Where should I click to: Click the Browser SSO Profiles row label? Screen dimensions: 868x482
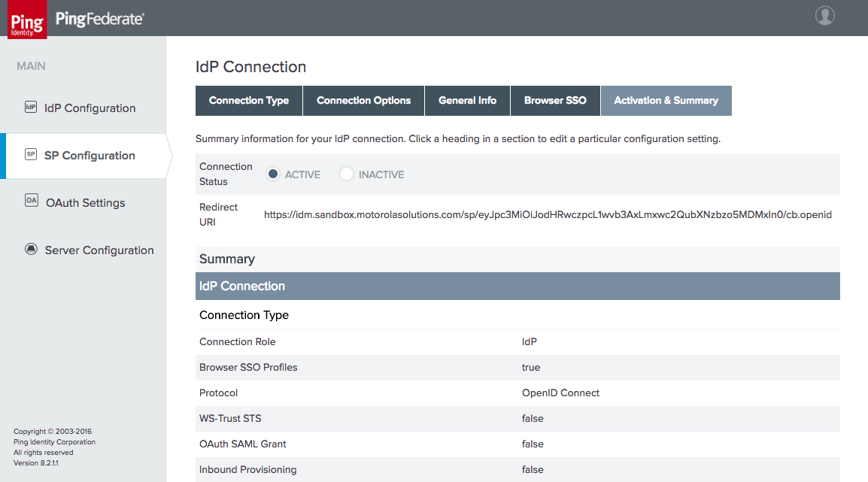[x=248, y=368]
